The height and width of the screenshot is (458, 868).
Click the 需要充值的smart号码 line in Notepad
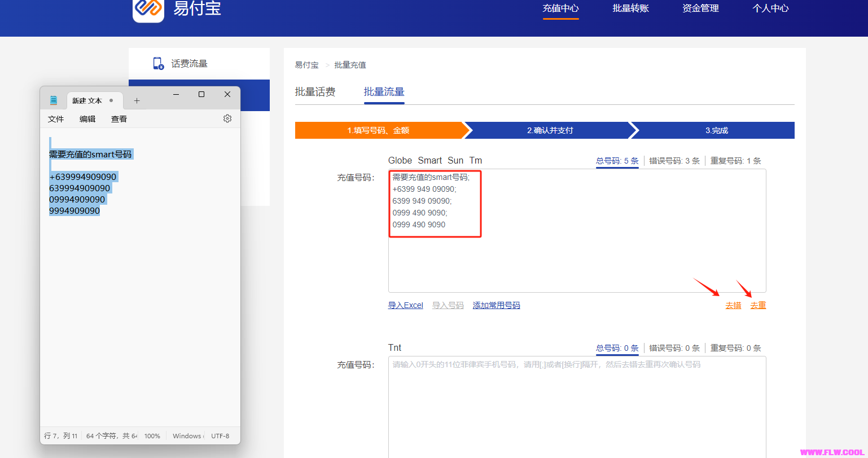click(90, 154)
